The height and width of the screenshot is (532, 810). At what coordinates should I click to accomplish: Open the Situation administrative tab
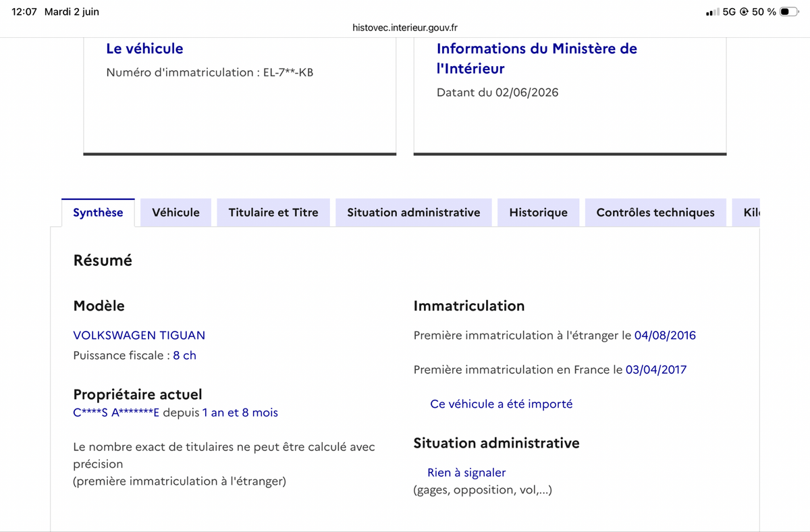point(414,213)
